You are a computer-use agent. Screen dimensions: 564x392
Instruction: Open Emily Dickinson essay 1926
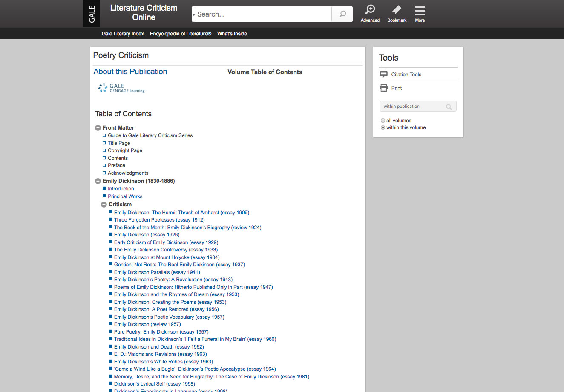pyautogui.click(x=147, y=235)
